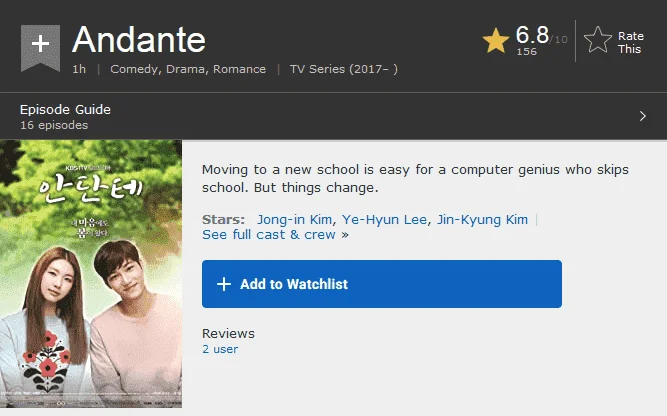The height and width of the screenshot is (416, 667).
Task: Click the gold rating star icon
Action: pos(496,41)
